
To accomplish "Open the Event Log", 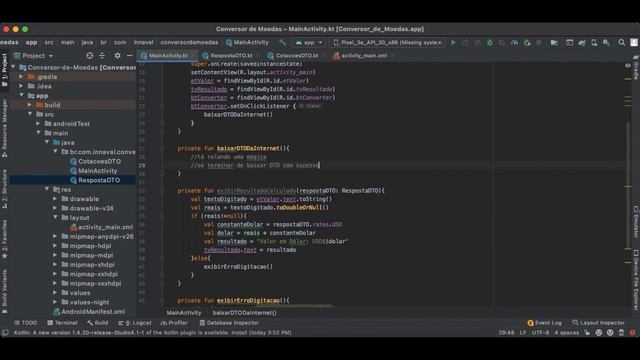I will (544, 323).
